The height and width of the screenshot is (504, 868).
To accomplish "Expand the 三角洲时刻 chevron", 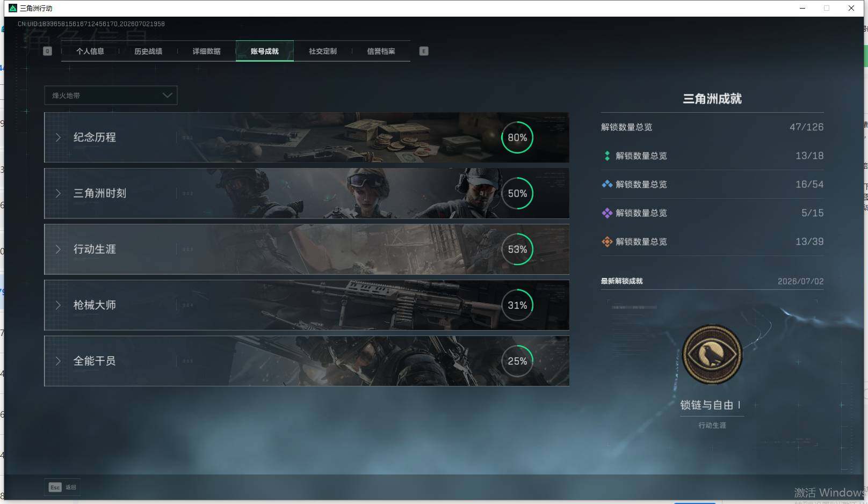I will [x=58, y=193].
